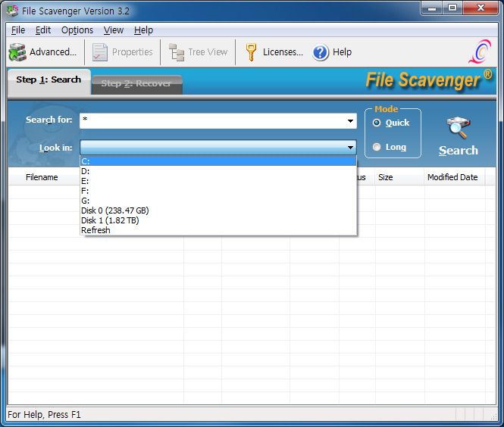
Task: Click the File Scavenger title bar icon
Action: tap(13, 11)
